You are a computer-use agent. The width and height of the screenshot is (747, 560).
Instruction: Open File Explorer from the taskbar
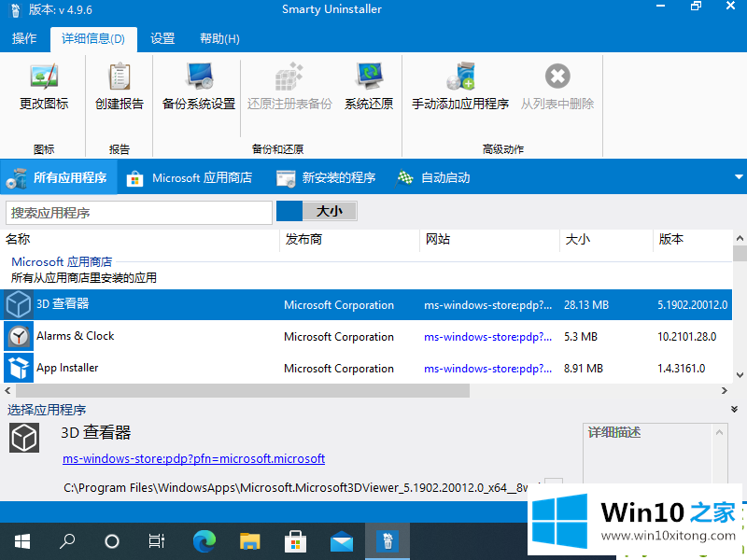(249, 541)
